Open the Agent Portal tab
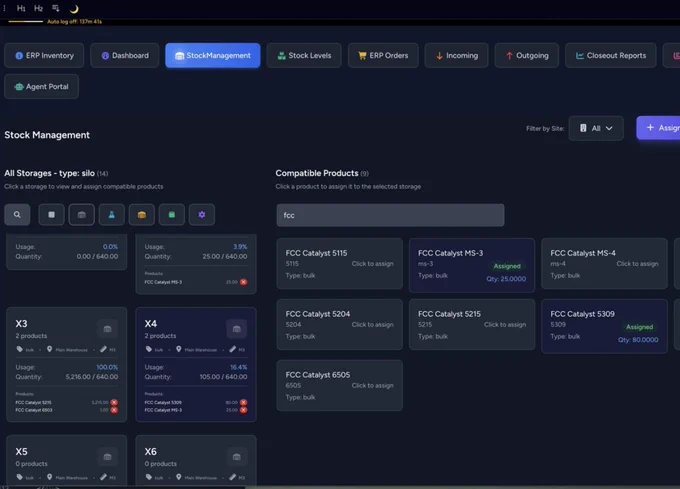The width and height of the screenshot is (680, 489). 42,86
